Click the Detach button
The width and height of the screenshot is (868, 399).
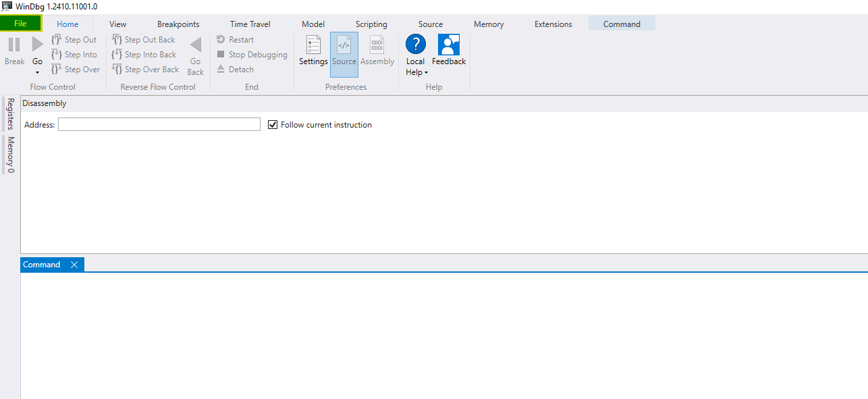tap(235, 70)
